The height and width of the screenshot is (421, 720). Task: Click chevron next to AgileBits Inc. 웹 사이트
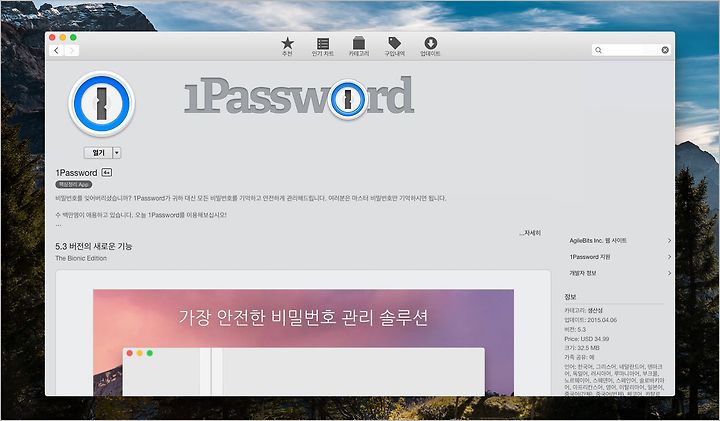click(x=669, y=241)
